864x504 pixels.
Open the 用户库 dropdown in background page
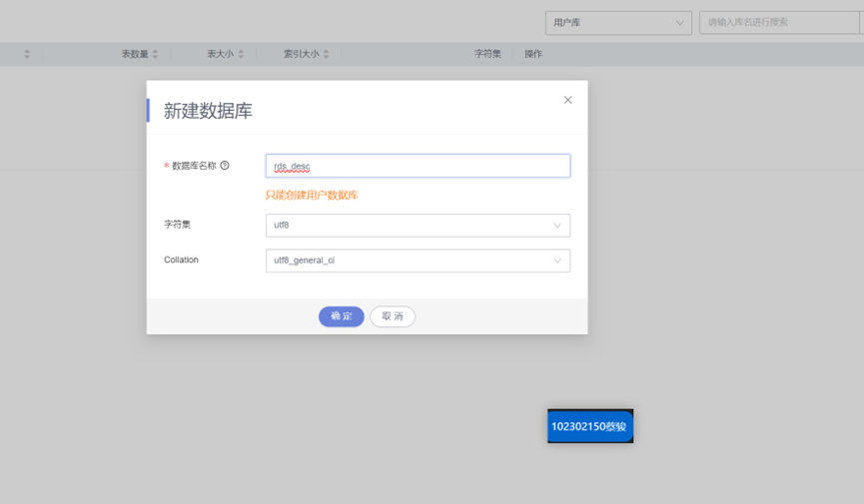tap(618, 23)
